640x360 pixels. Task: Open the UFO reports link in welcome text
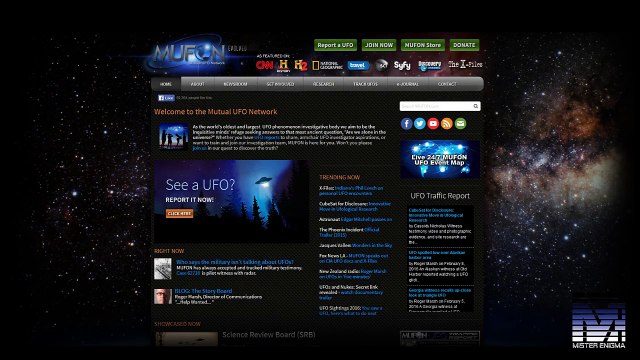[x=267, y=138]
